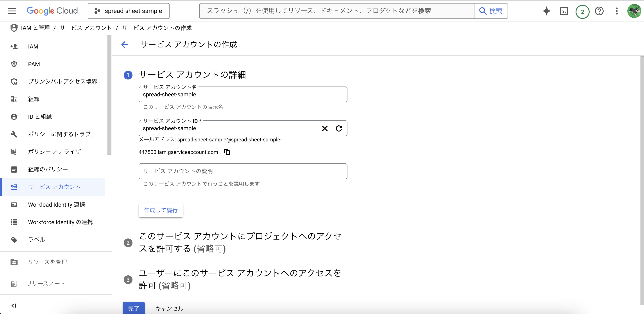Go back with the blue arrow

coord(125,45)
